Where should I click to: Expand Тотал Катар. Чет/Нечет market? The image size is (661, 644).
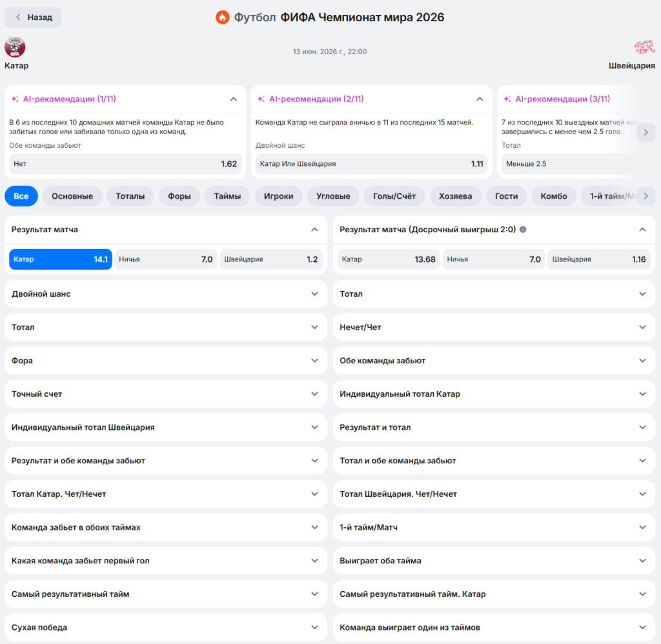pos(166,494)
